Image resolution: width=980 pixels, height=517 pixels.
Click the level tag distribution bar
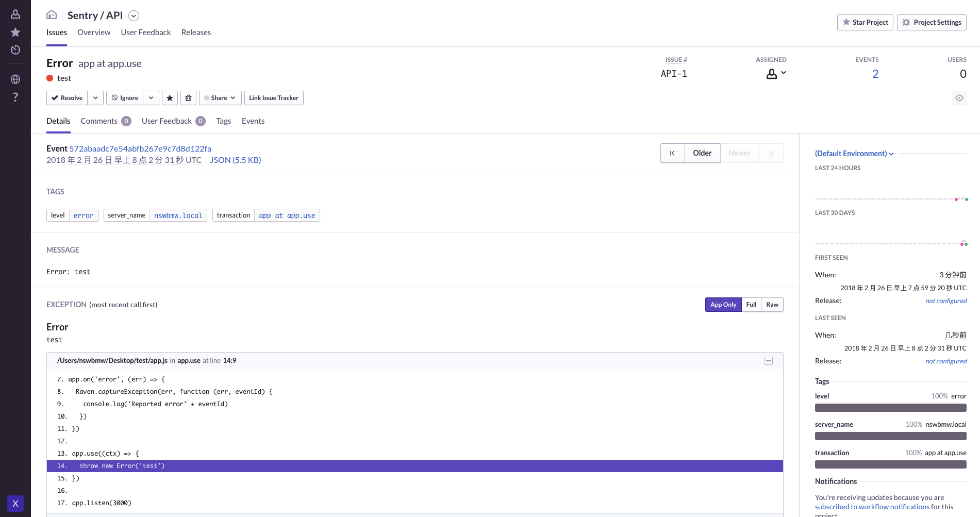[x=890, y=408]
